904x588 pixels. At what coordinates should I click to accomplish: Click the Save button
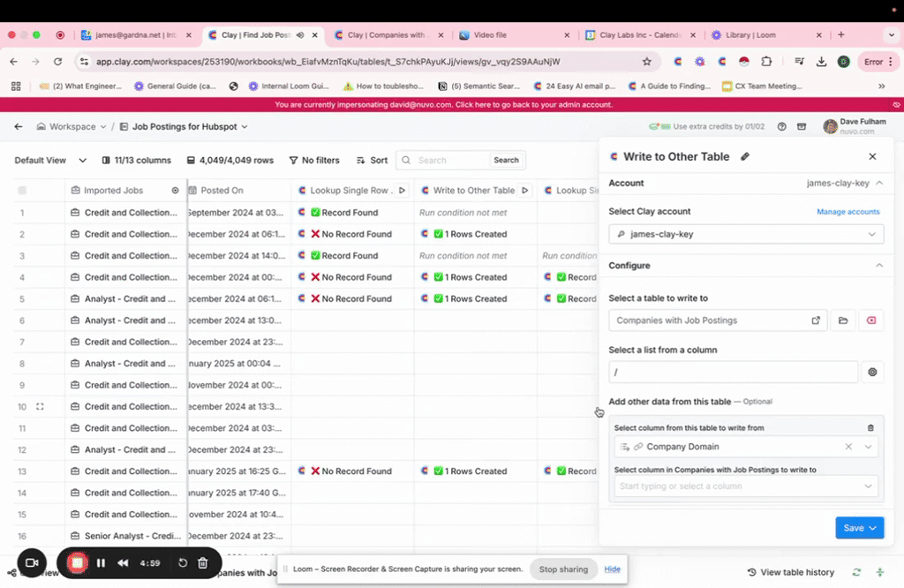pos(859,528)
